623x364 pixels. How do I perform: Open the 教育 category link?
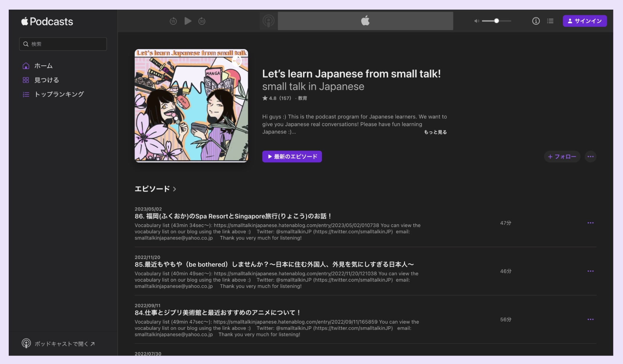click(x=302, y=98)
